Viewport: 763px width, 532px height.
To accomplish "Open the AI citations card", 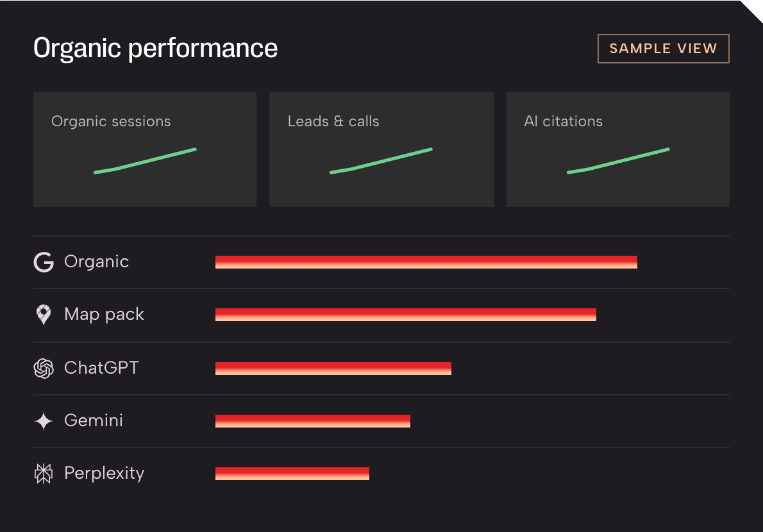I will pyautogui.click(x=618, y=149).
